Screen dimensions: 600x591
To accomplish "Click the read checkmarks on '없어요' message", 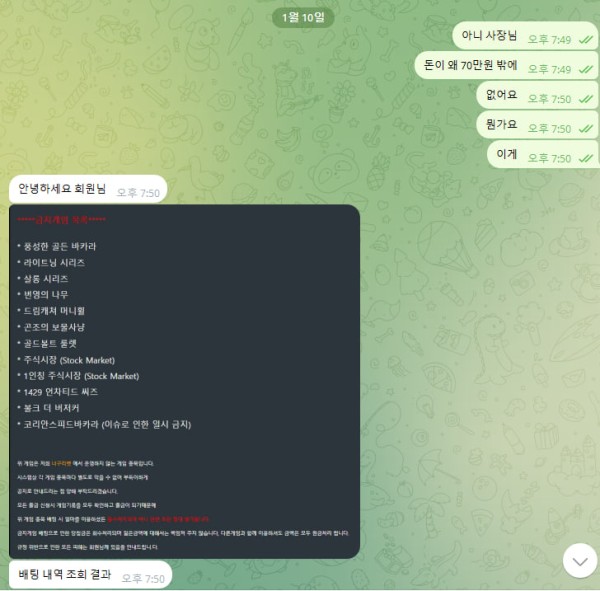I will pyautogui.click(x=586, y=99).
